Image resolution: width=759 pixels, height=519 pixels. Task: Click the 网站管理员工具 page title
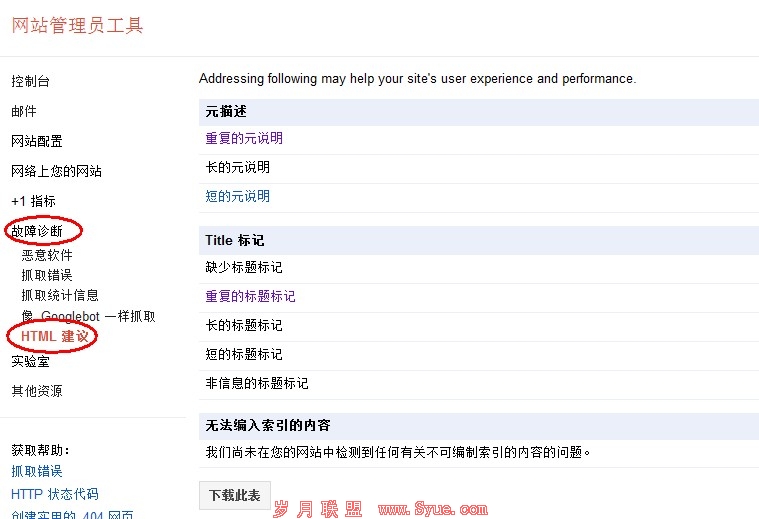pyautogui.click(x=78, y=25)
